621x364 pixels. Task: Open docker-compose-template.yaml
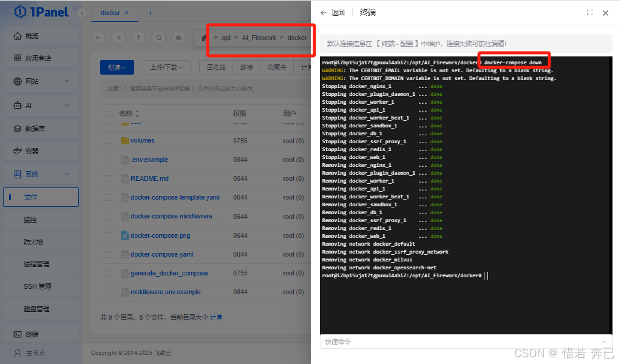pos(175,197)
